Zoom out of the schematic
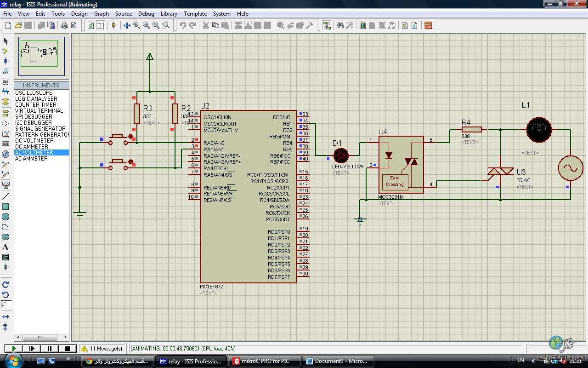588x368 pixels. click(146, 25)
